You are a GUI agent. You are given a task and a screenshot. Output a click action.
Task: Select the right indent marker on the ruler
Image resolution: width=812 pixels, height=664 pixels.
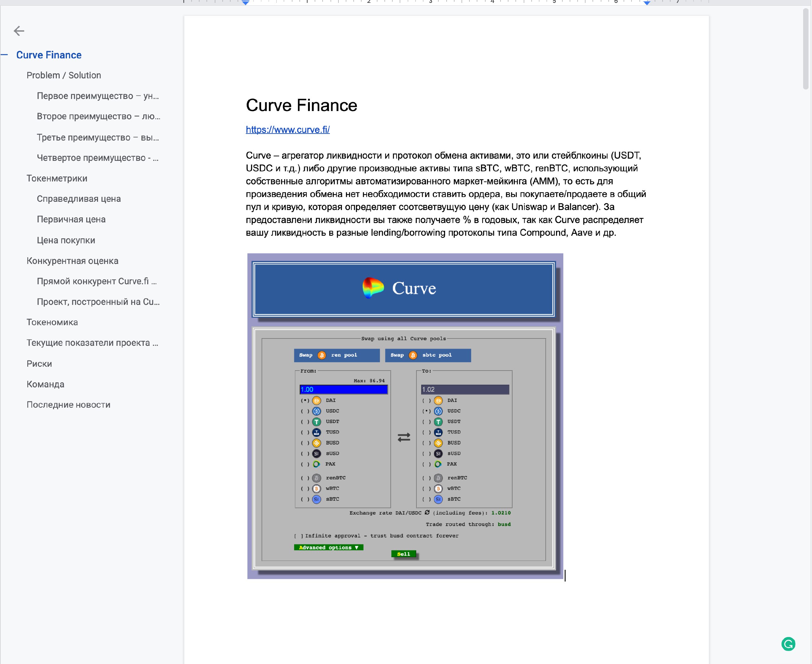[647, 3]
